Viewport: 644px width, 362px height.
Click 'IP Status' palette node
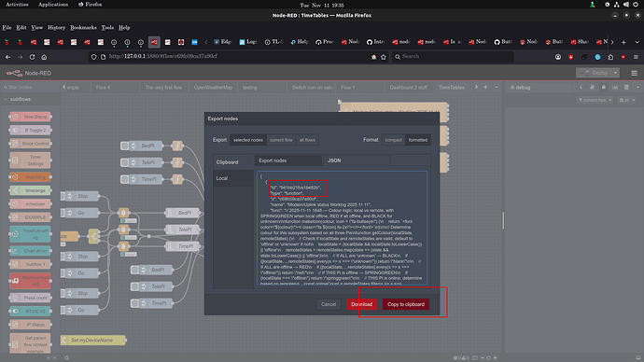(31, 325)
